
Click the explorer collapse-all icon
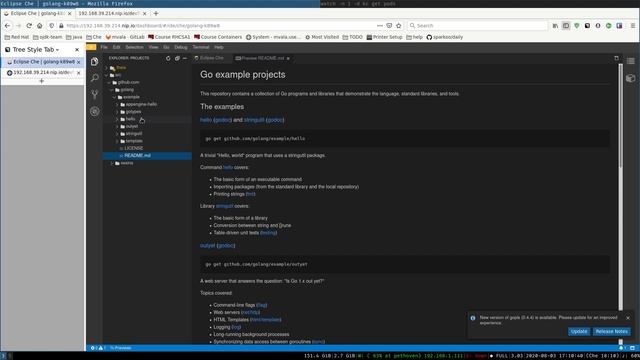tap(177, 58)
